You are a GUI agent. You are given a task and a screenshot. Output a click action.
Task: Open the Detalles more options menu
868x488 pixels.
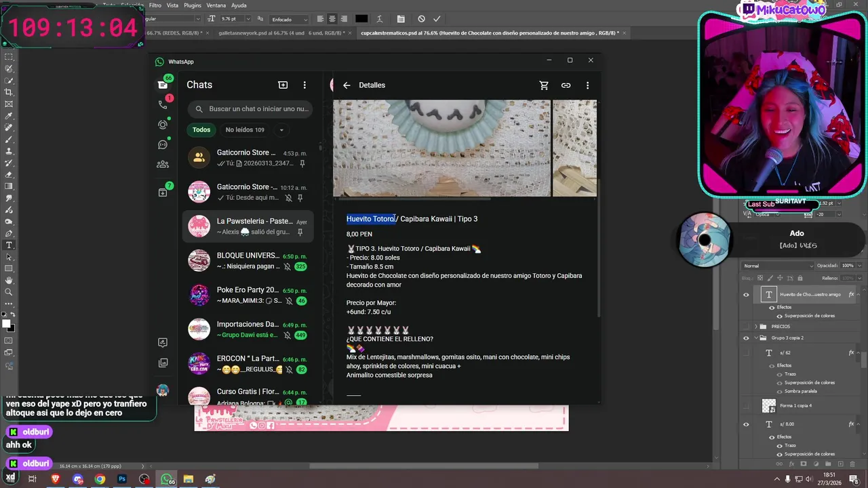point(587,85)
